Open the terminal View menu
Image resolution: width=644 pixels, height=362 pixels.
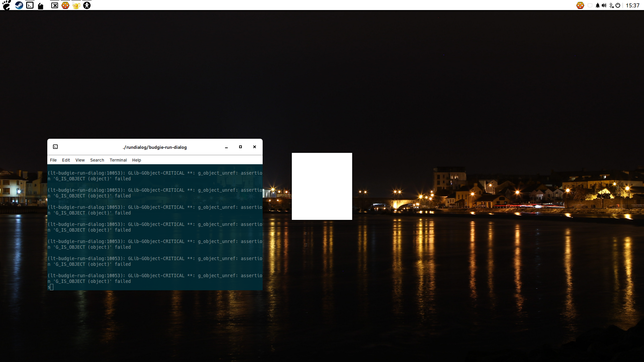pos(80,160)
